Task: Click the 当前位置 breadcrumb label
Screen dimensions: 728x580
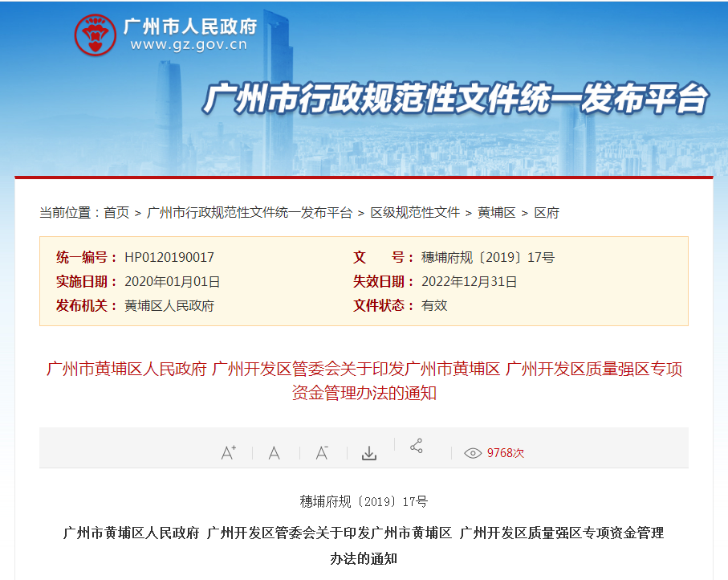Action: click(69, 213)
